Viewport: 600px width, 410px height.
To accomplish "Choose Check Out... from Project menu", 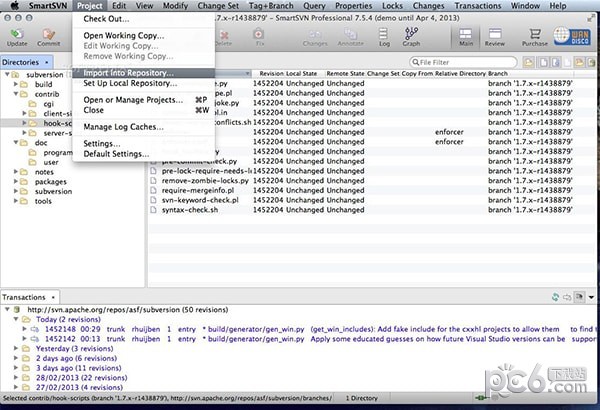I will [143, 19].
